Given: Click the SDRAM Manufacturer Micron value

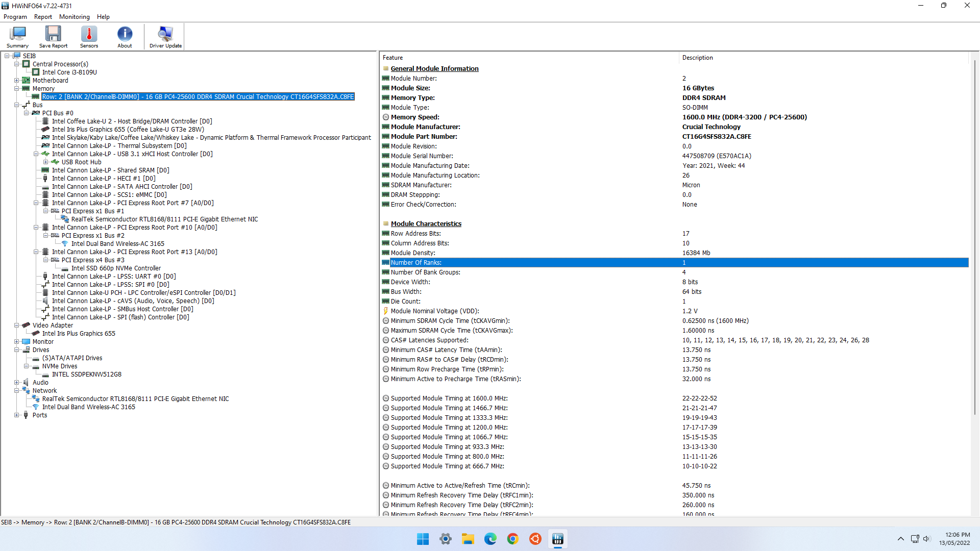Looking at the screenshot, I should [x=691, y=185].
